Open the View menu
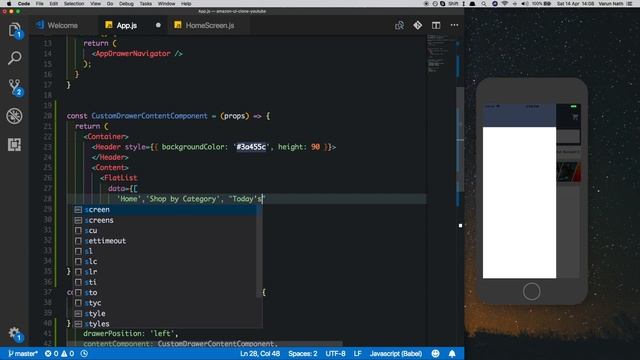This screenshot has width=640, height=360. pos(96,4)
